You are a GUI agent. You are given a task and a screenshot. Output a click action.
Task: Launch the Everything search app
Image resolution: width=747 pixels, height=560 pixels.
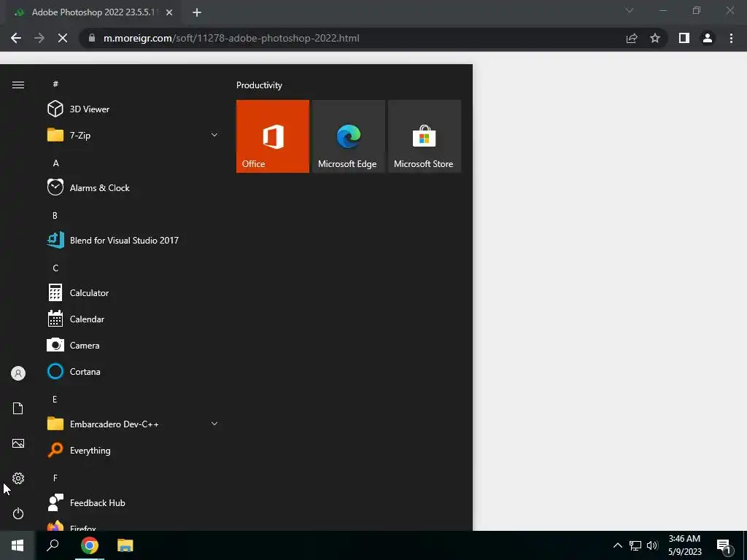pos(133,450)
